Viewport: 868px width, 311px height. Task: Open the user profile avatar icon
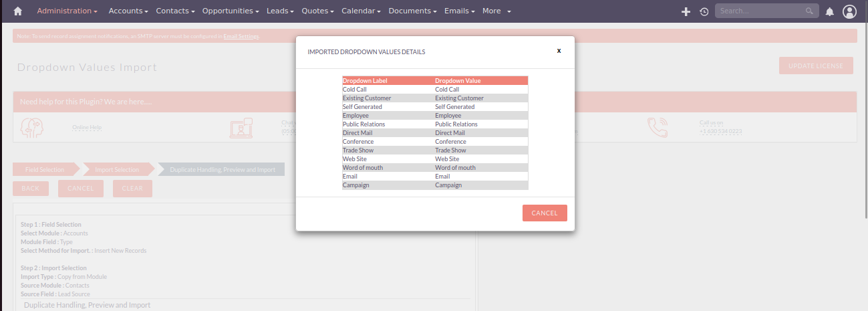(849, 11)
